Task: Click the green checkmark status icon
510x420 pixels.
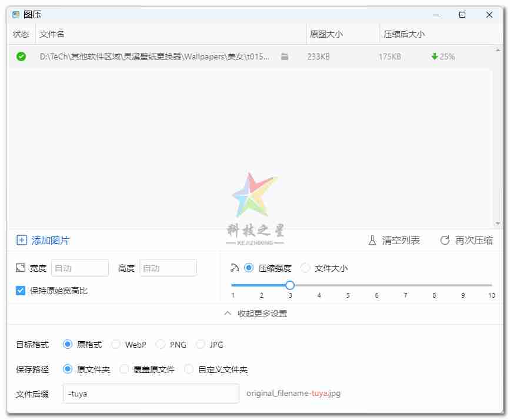Action: [x=21, y=56]
